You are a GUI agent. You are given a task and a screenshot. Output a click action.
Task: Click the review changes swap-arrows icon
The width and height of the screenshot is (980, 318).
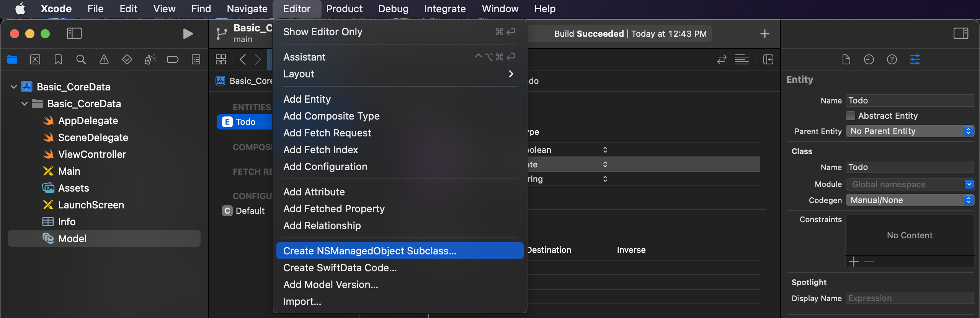click(722, 59)
